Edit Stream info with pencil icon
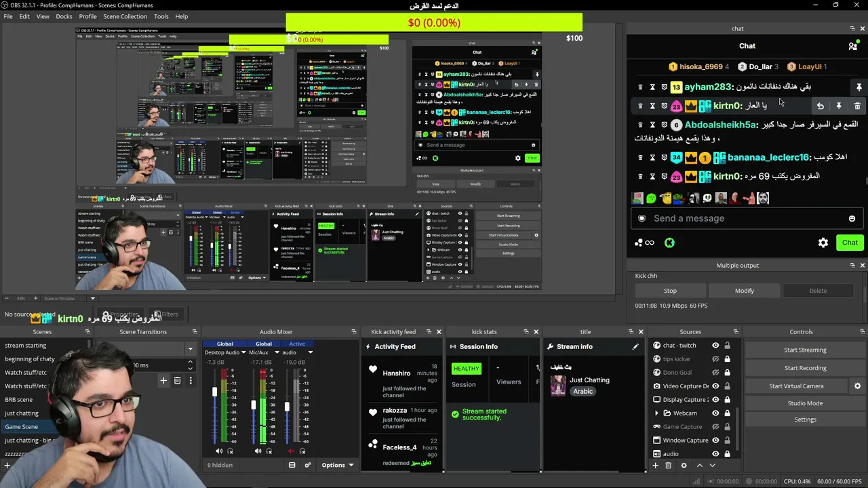This screenshot has height=488, width=868. (635, 347)
